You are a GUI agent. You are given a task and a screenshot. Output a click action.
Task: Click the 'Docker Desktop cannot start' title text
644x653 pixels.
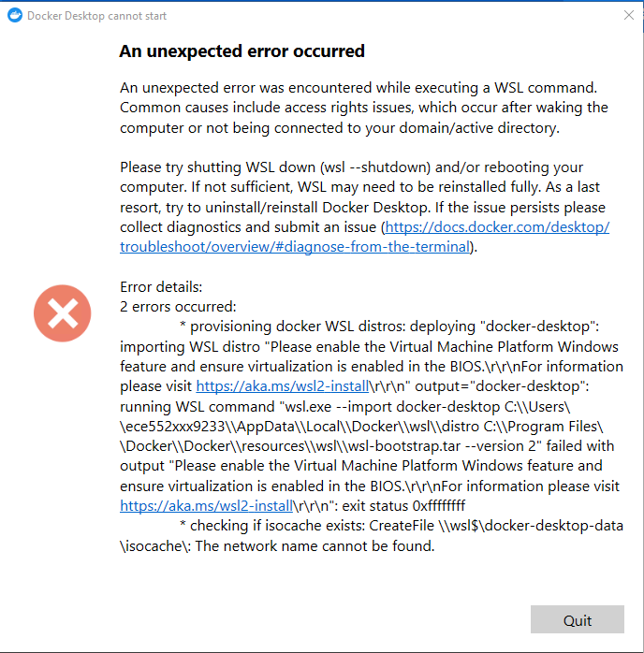(96, 16)
